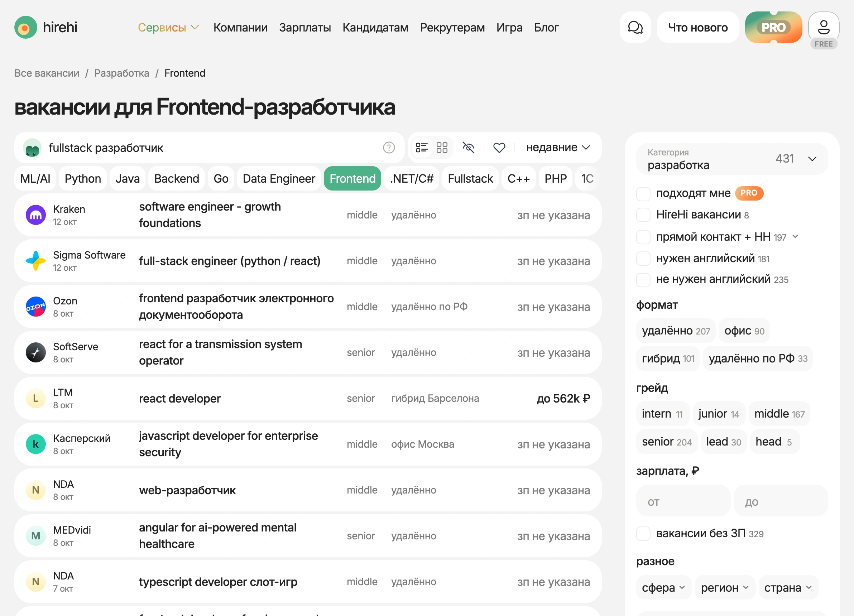Click the SoftServe company logo

coord(36,353)
